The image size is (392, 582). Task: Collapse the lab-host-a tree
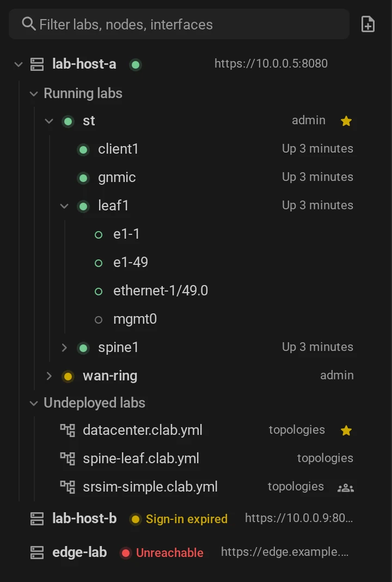[x=18, y=65]
